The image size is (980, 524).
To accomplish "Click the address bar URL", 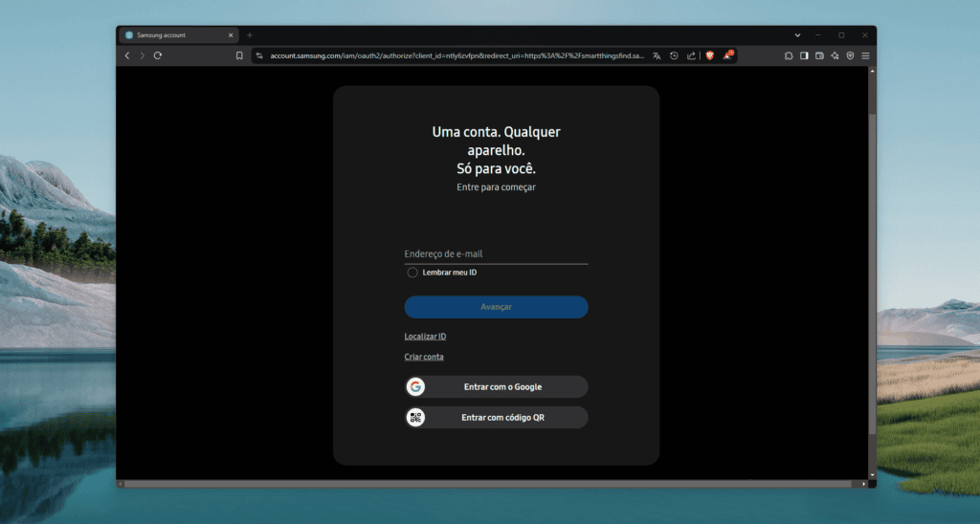I will click(x=457, y=55).
